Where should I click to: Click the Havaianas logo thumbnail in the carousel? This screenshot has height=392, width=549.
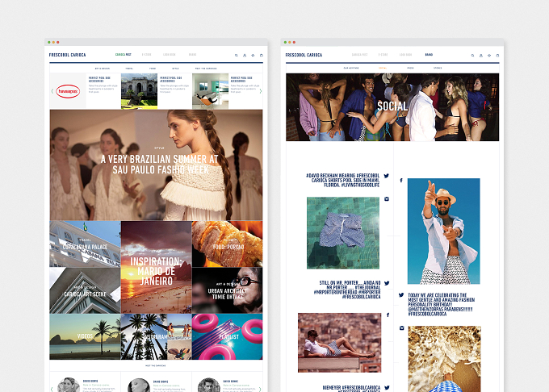pos(68,91)
